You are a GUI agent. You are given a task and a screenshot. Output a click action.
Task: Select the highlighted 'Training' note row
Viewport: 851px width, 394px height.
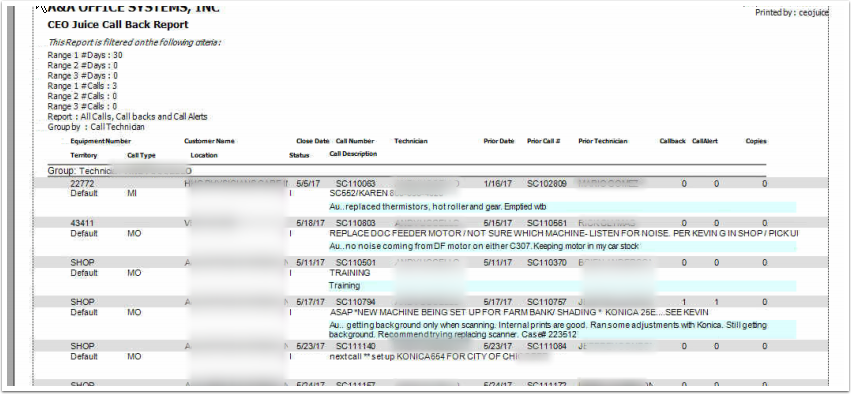[x=562, y=285]
